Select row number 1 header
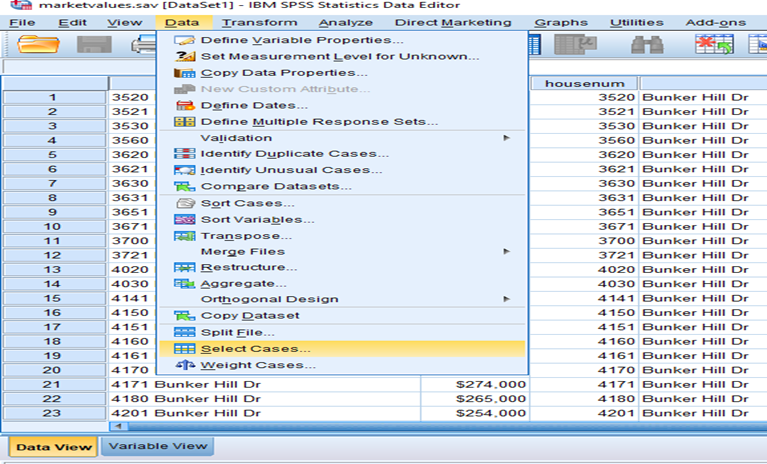Screen dimensions: 767x464 (53, 97)
